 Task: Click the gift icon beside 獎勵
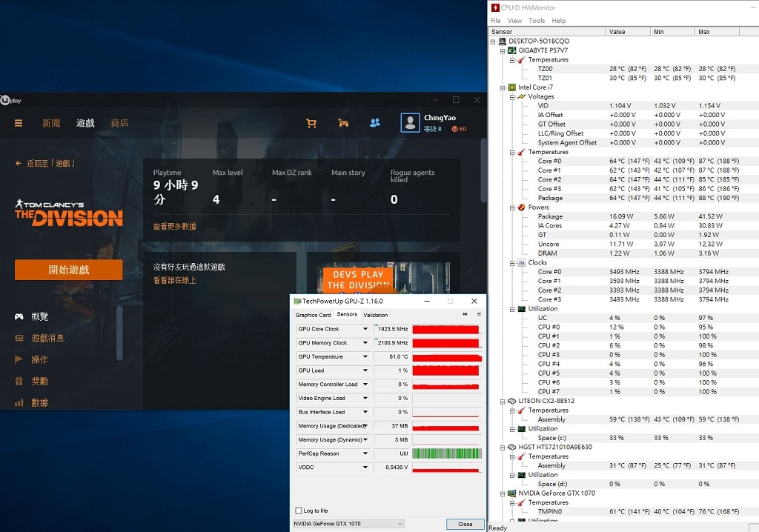(19, 381)
